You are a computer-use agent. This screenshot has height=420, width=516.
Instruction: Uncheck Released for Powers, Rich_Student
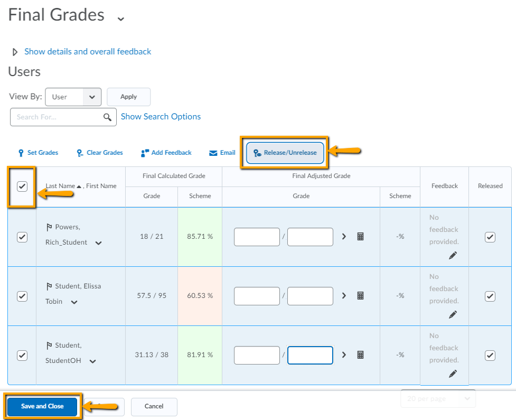490,237
